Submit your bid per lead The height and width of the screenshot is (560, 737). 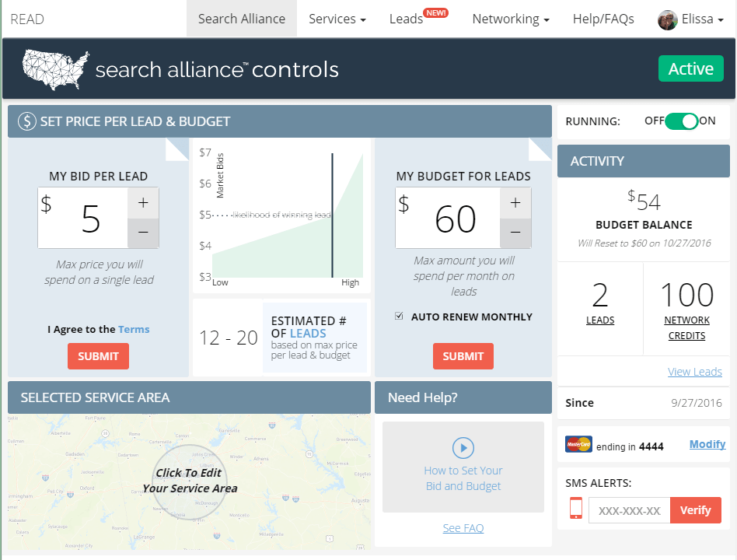(x=98, y=356)
